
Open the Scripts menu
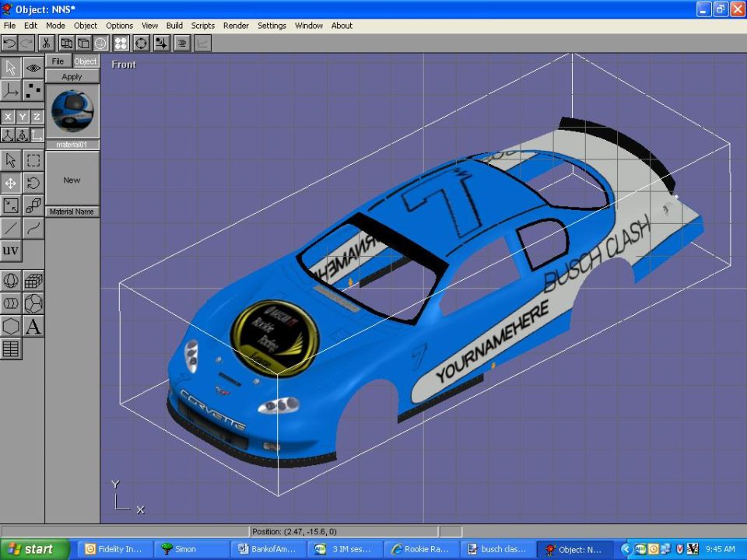tap(203, 26)
